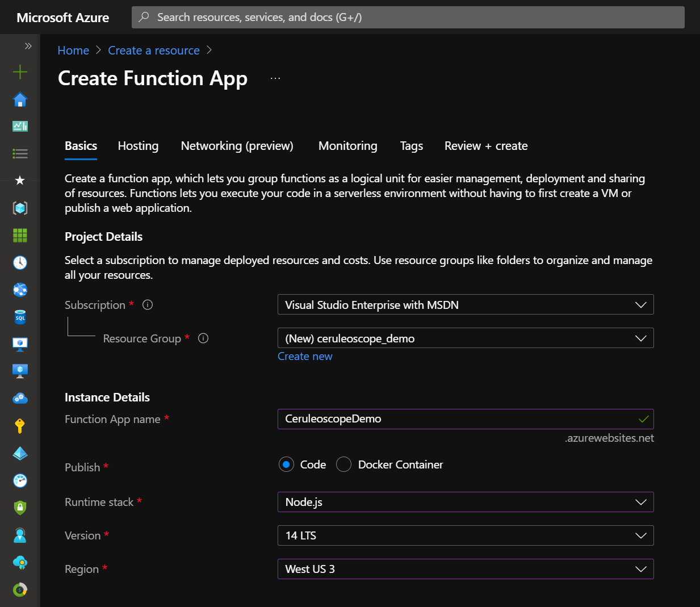Click the Home breadcrumb link
Screen dimensions: 700x607
point(73,51)
